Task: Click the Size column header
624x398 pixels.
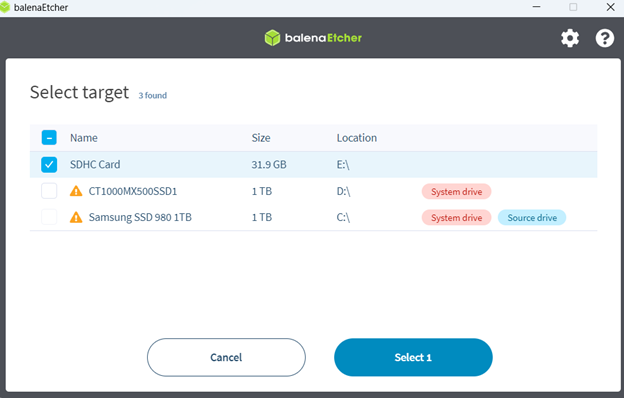Action: click(261, 138)
